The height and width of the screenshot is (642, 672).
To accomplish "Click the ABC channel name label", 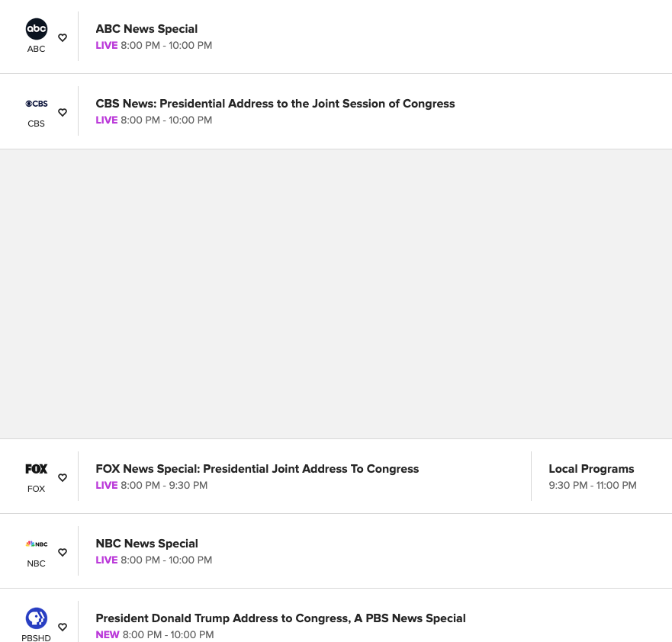I will pos(36,49).
